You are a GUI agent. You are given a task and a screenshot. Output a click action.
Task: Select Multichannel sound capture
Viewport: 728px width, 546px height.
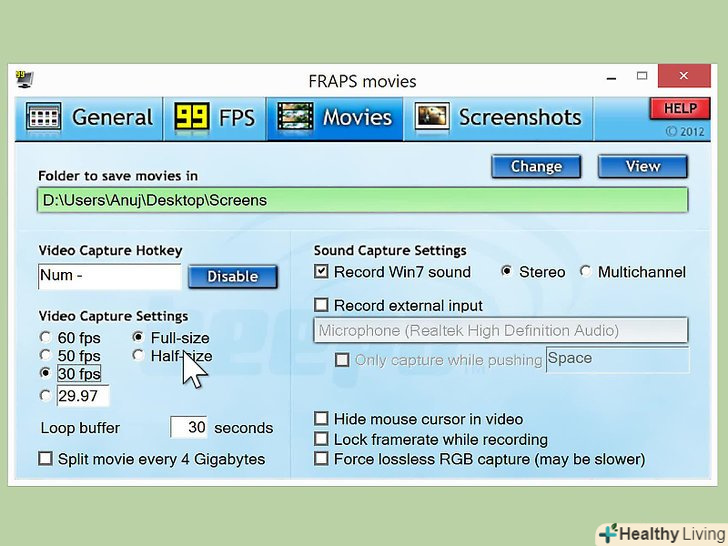point(585,271)
